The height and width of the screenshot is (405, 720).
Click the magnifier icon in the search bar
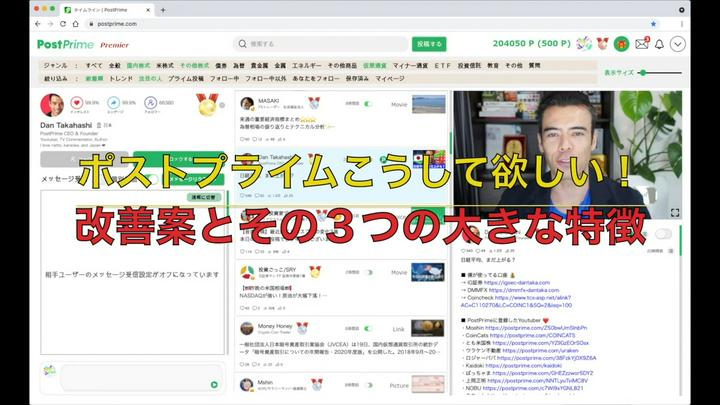click(x=242, y=44)
